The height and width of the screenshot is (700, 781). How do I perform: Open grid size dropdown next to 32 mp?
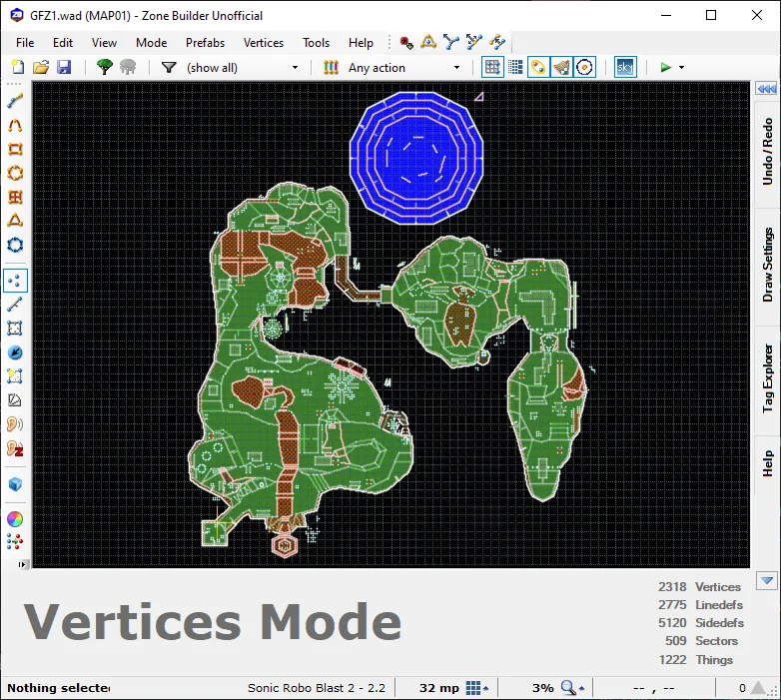(486, 689)
